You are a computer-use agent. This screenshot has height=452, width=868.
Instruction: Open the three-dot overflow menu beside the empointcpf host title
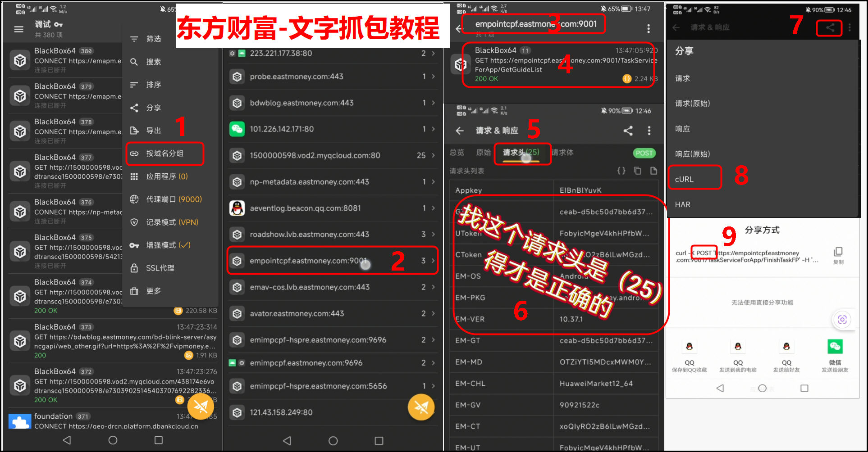point(648,29)
